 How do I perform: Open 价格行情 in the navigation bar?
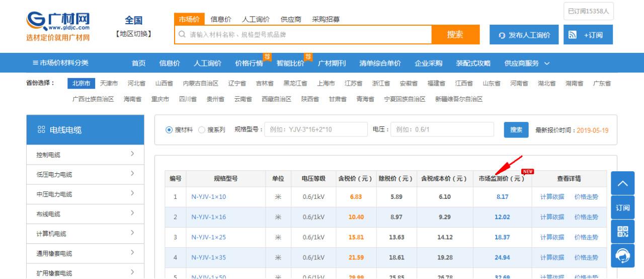[249, 63]
